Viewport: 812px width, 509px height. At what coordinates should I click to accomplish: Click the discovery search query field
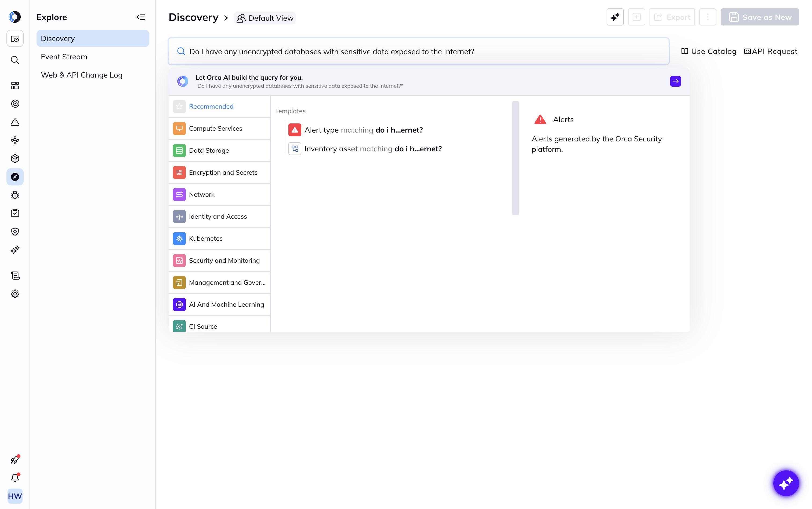(418, 51)
